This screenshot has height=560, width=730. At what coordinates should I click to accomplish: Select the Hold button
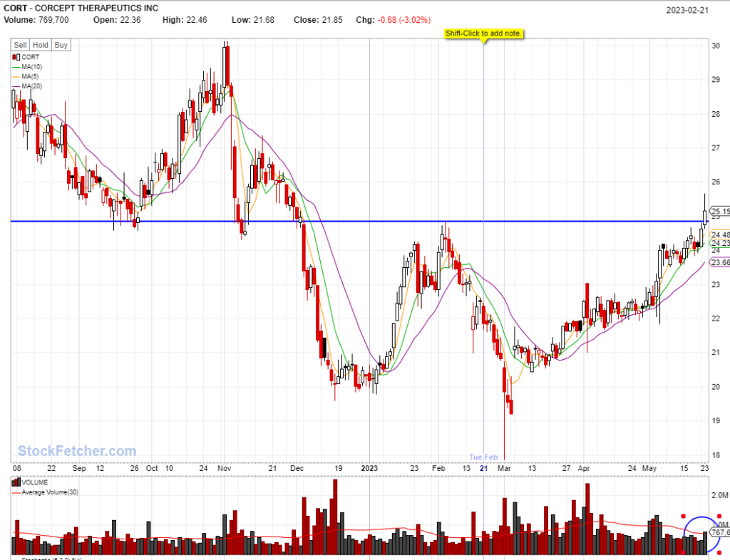click(41, 45)
